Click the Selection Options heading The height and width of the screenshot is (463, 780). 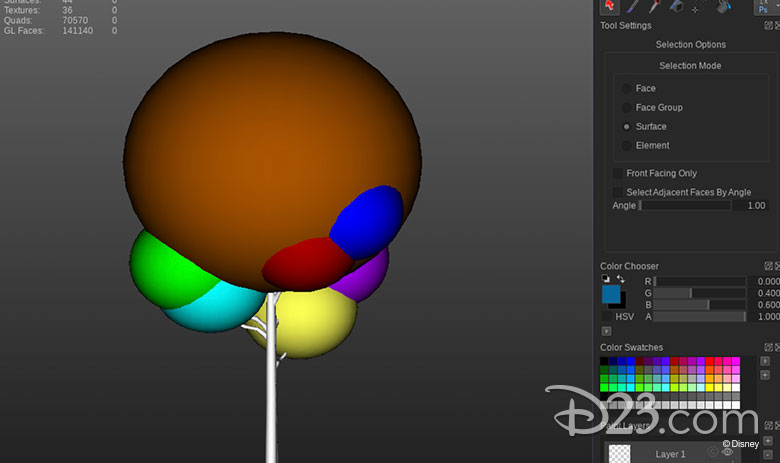click(690, 44)
